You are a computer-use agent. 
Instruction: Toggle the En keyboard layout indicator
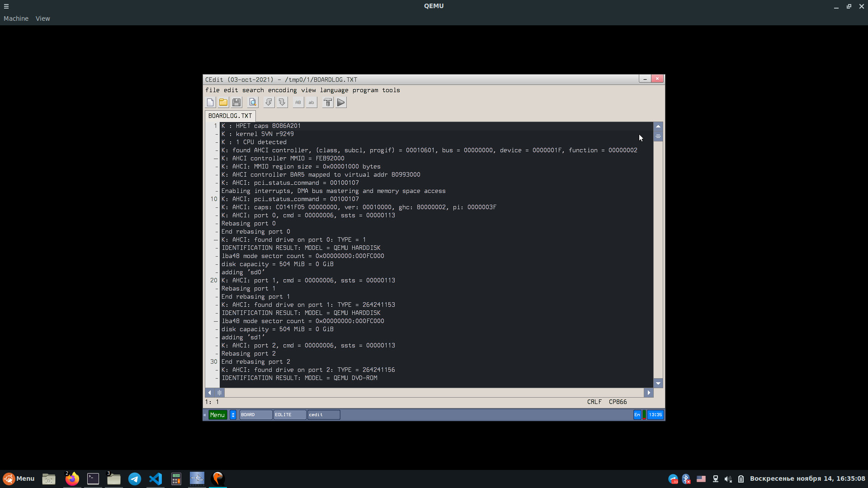click(637, 415)
